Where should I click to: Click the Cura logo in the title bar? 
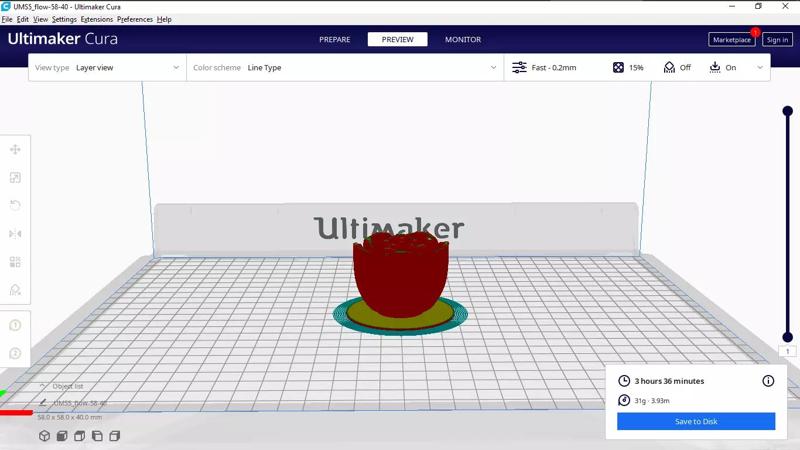click(x=6, y=6)
